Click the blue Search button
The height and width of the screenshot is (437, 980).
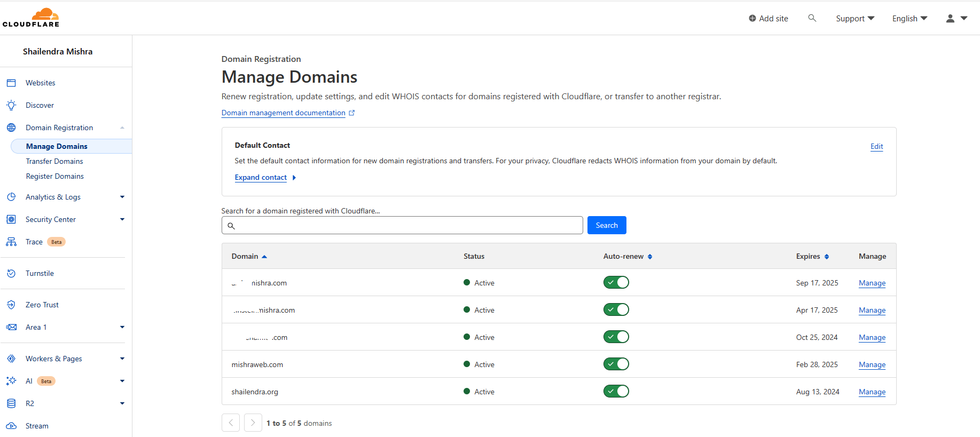pos(607,225)
